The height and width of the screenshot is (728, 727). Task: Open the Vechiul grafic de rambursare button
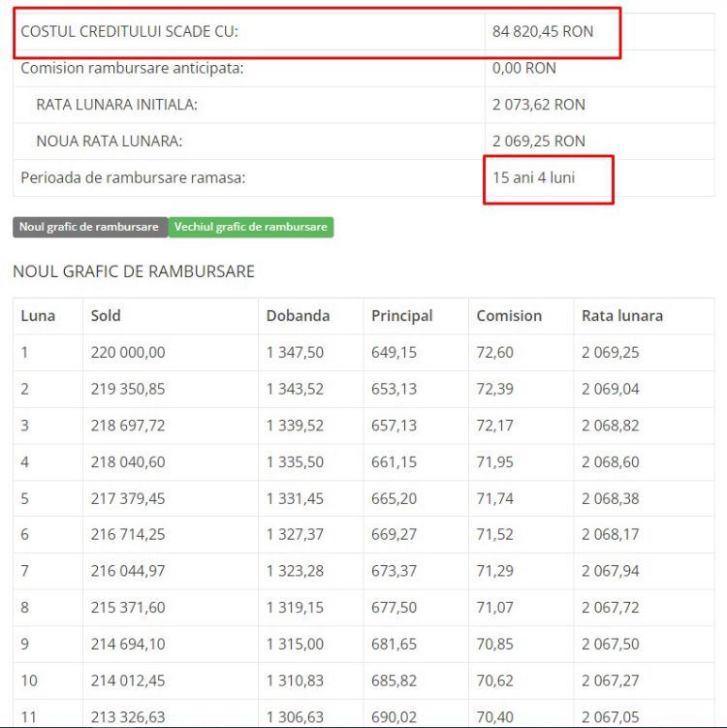pyautogui.click(x=251, y=227)
